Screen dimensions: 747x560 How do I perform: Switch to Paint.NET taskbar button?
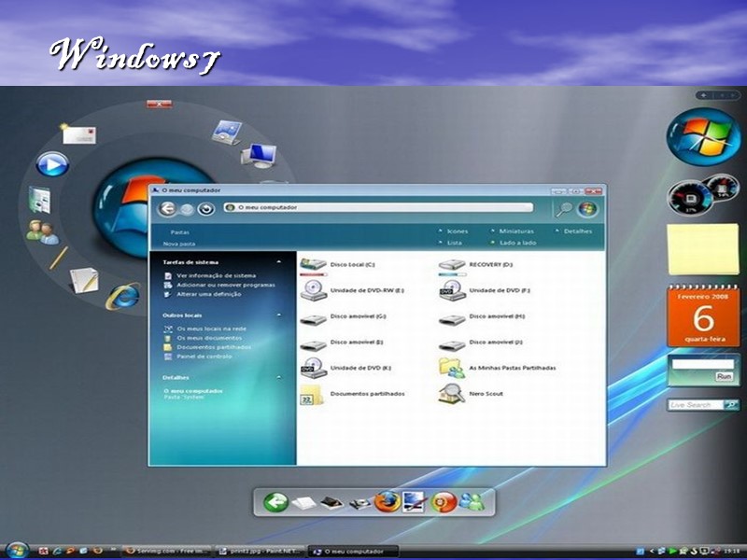260,552
